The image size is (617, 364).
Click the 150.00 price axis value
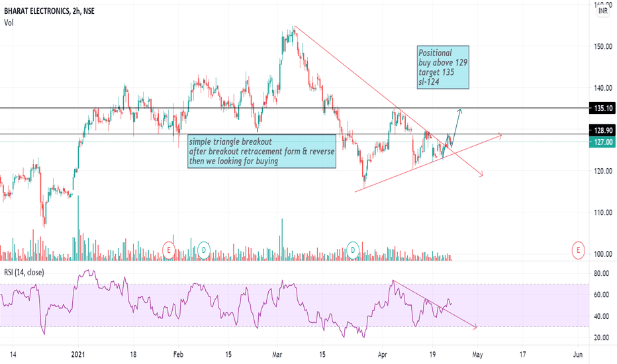point(603,46)
